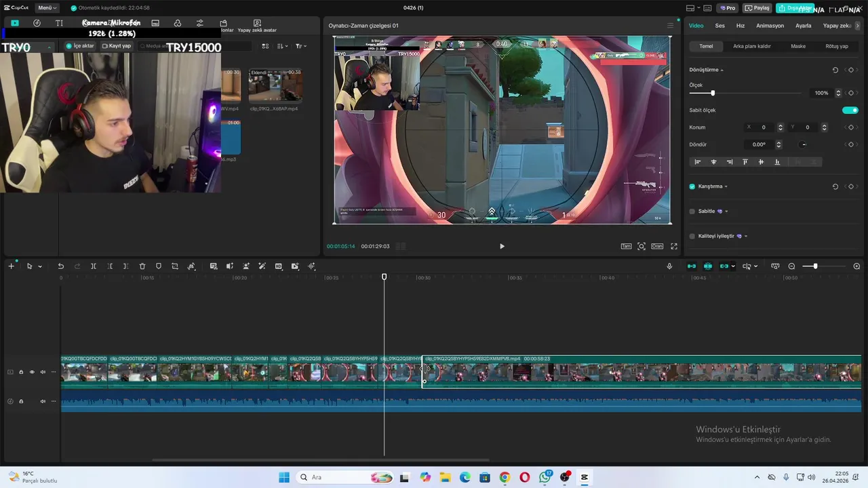
Task: Open the Ayarla tab
Action: (x=803, y=26)
